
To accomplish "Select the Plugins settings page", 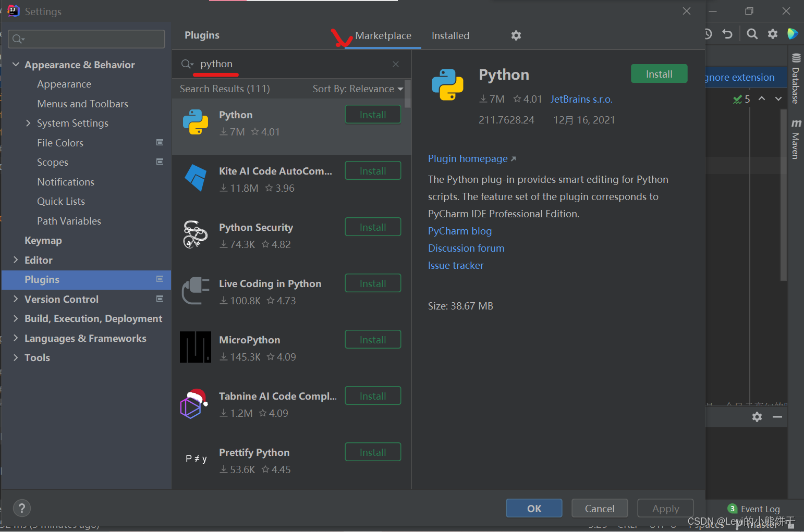I will pos(86,279).
